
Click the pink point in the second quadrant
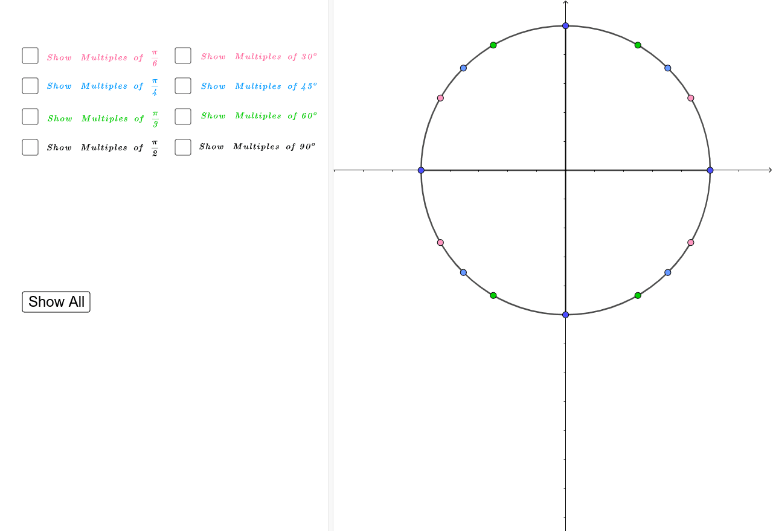tap(440, 97)
